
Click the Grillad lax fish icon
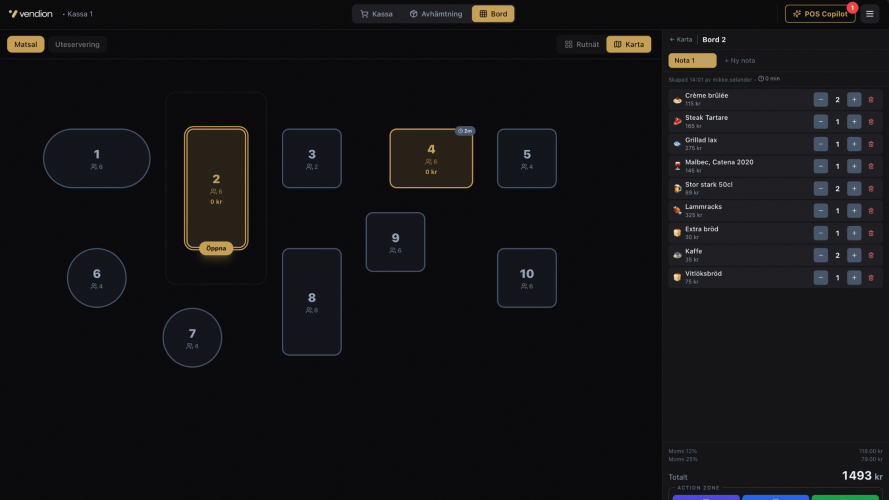[x=677, y=144]
